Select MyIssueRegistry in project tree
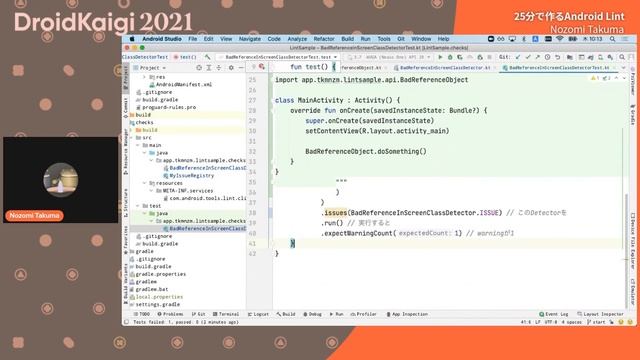The width and height of the screenshot is (640, 360). point(191,176)
